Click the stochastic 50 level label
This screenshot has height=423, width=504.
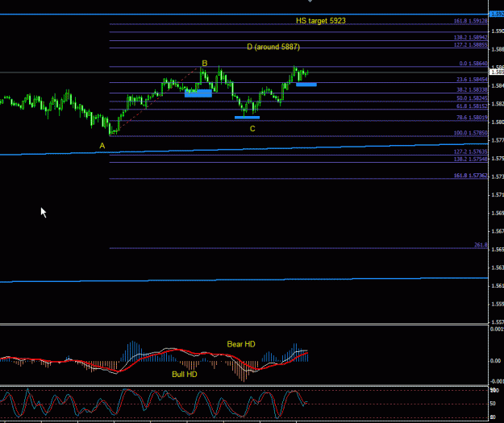[x=493, y=404]
